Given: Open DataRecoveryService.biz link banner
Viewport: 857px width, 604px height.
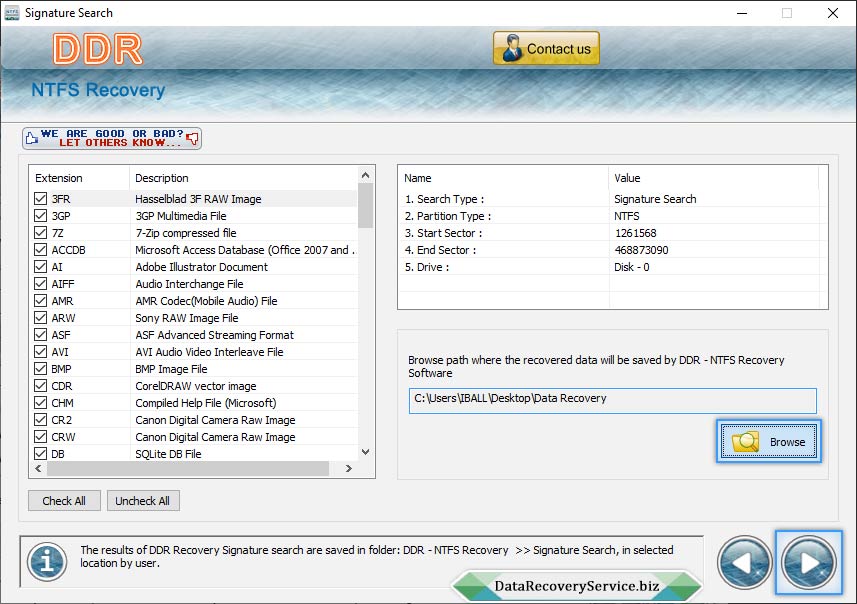Looking at the screenshot, I should [x=577, y=586].
